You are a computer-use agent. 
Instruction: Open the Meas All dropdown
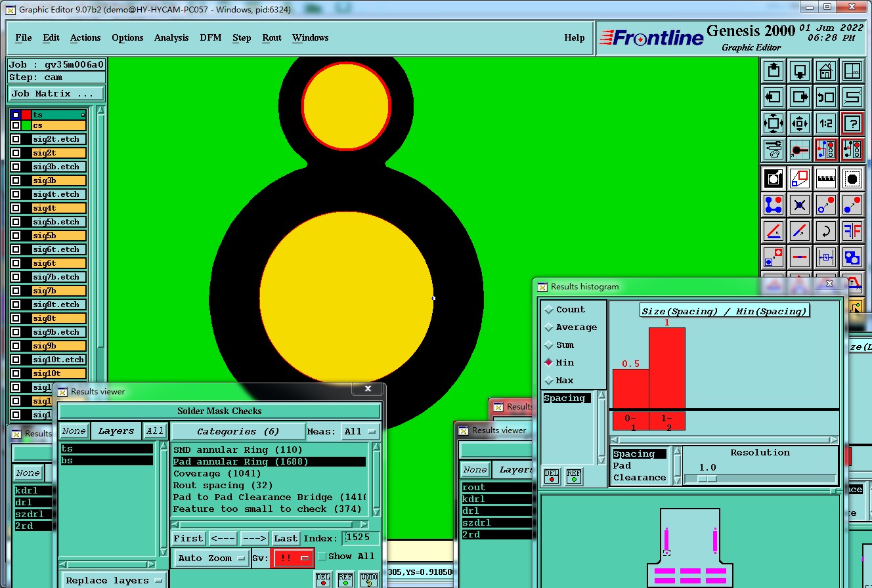point(360,431)
